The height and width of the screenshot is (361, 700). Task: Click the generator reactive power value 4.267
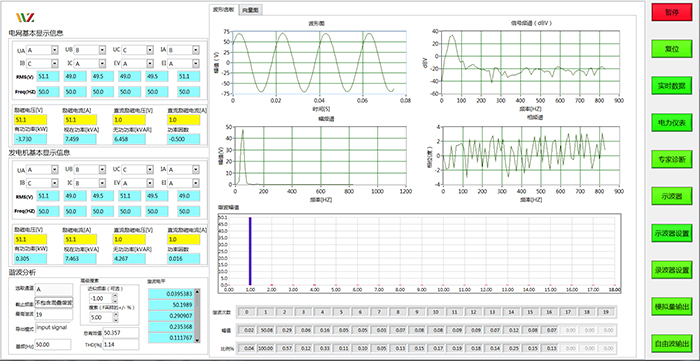pos(129,258)
